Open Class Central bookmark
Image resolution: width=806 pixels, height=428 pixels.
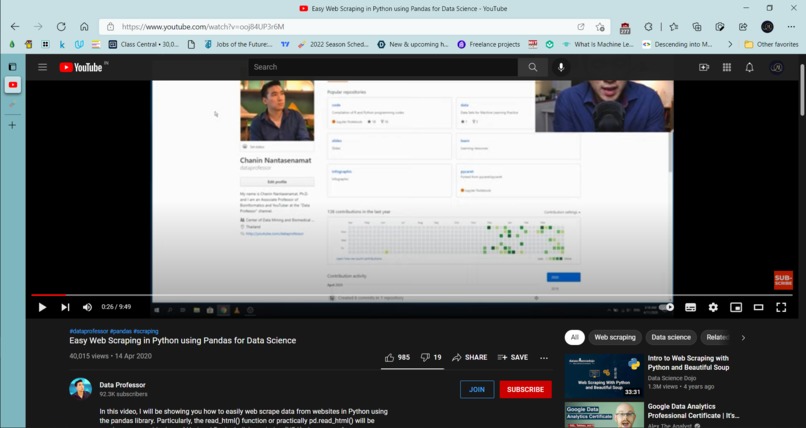pyautogui.click(x=143, y=45)
